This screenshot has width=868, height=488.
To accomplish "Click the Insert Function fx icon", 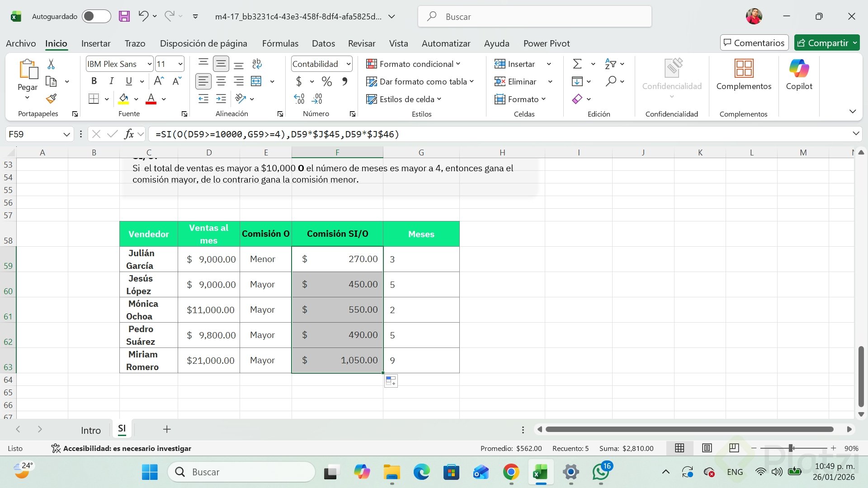I will point(129,134).
